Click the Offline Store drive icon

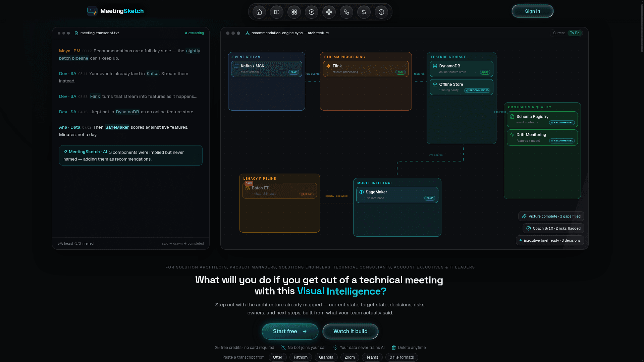pyautogui.click(x=435, y=84)
